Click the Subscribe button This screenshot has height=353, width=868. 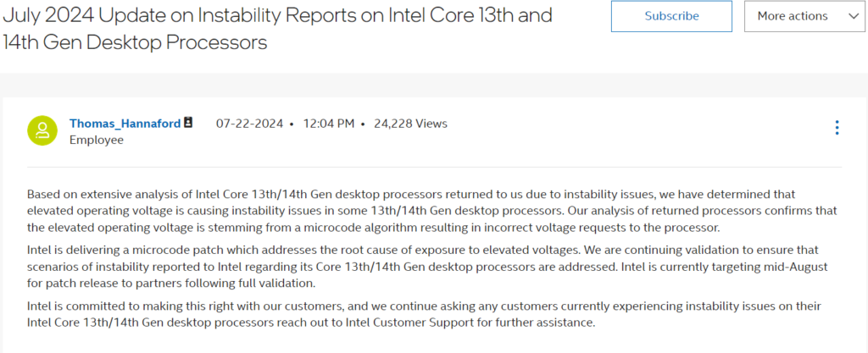[x=671, y=16]
